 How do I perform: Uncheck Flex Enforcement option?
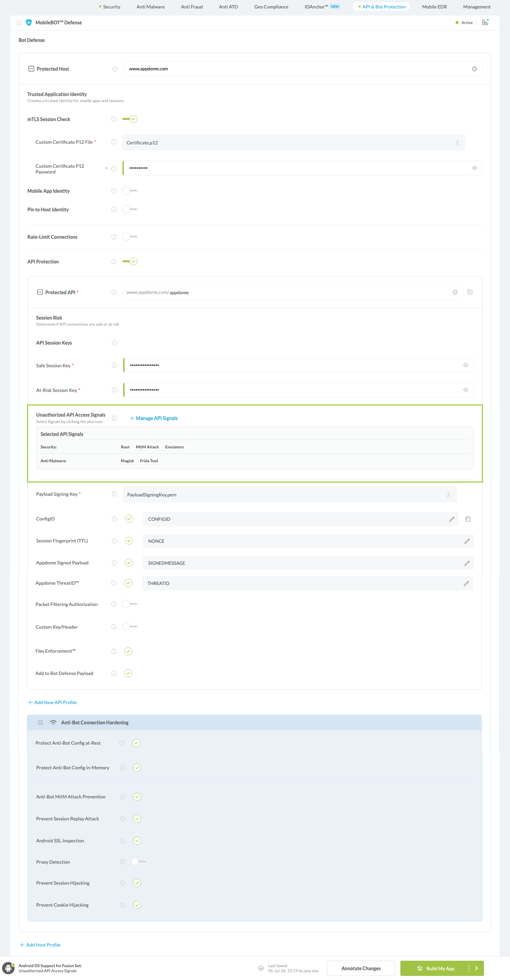point(128,651)
